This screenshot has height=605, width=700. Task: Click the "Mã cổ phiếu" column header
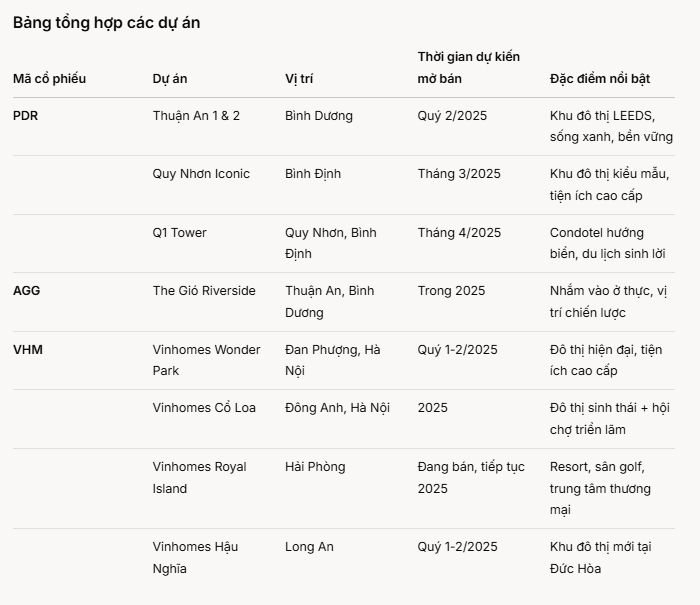[x=49, y=79]
